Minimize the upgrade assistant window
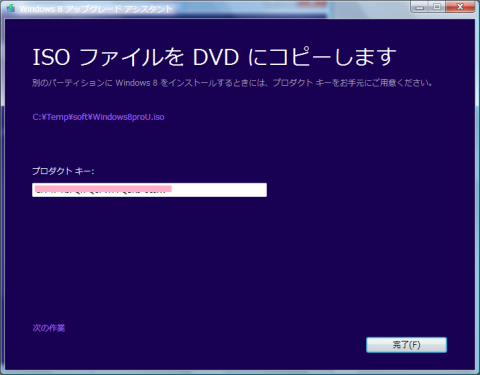This screenshot has width=480, height=375. [x=420, y=7]
